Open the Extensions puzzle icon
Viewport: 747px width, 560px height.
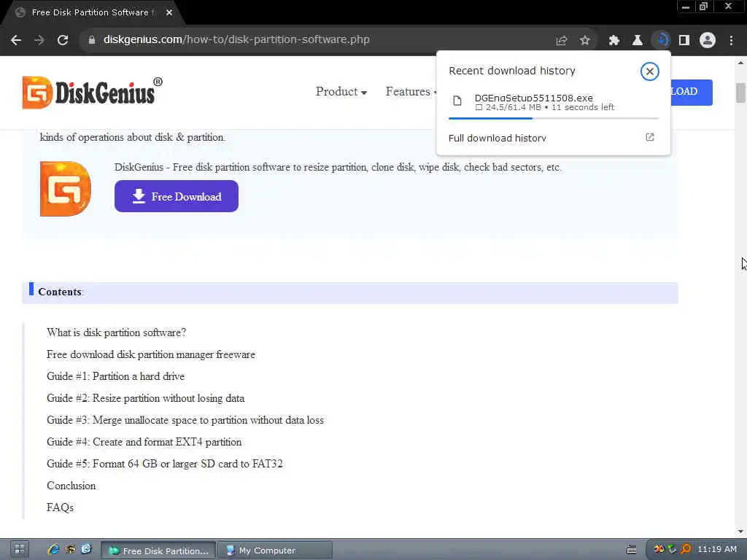[x=614, y=41]
